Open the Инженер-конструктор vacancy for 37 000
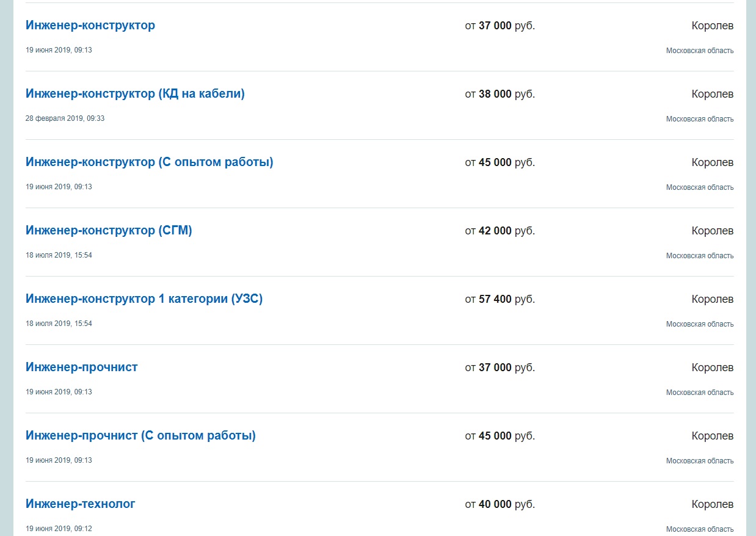This screenshot has width=756, height=536. point(90,26)
